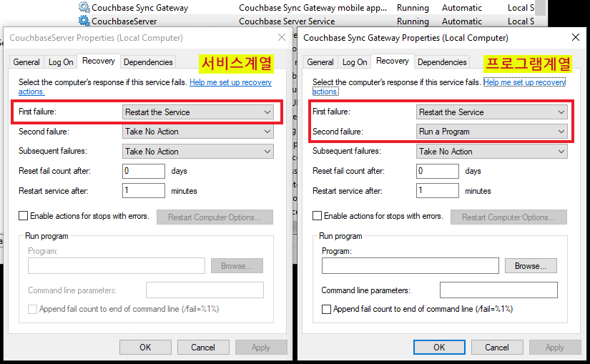Click Automatic startup type of CouchbaseServer row
This screenshot has width=590, height=364.
pyautogui.click(x=462, y=21)
